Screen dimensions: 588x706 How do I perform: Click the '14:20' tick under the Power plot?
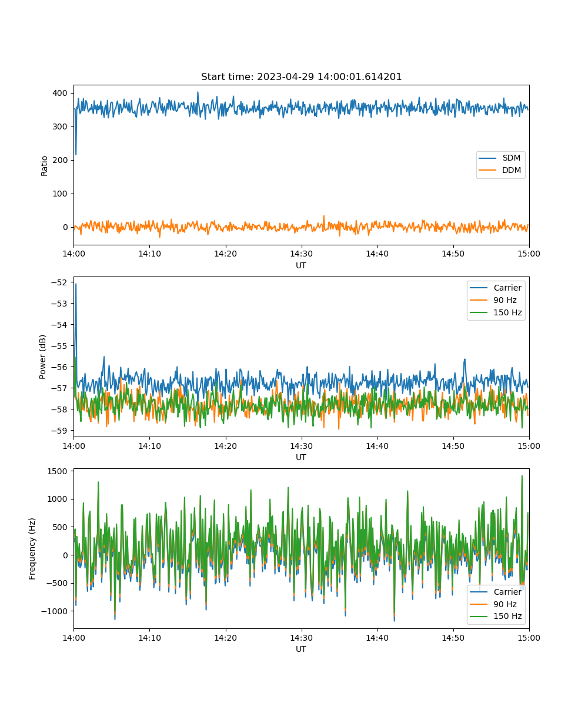tap(225, 445)
